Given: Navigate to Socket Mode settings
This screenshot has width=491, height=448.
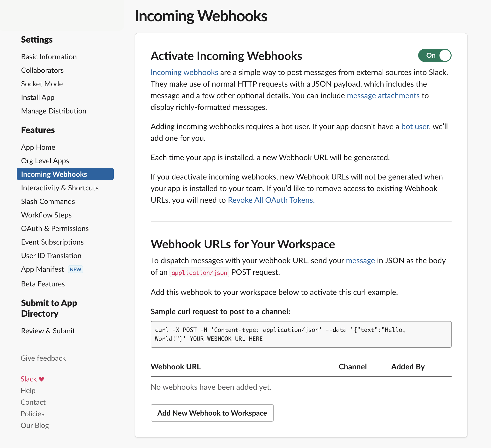Looking at the screenshot, I should point(42,83).
